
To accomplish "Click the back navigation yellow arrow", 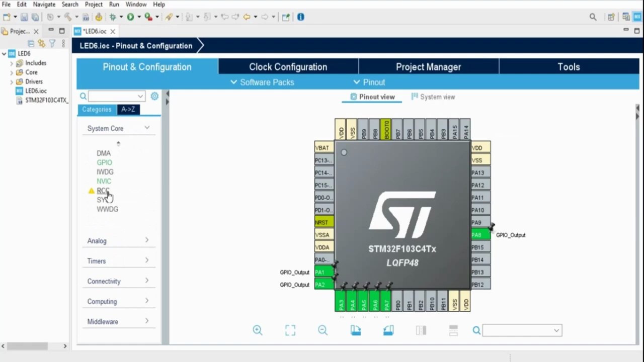I will (x=247, y=17).
